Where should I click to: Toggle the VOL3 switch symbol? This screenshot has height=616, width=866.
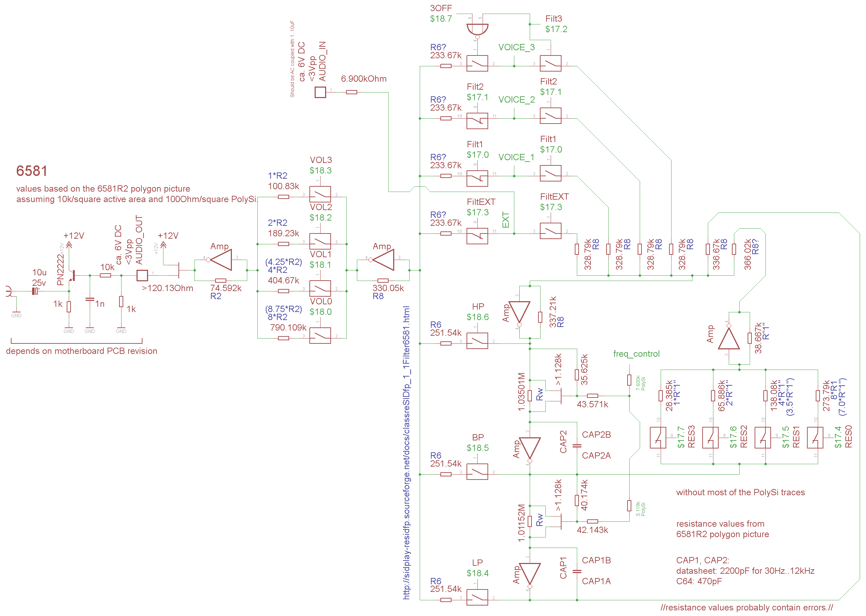(320, 195)
